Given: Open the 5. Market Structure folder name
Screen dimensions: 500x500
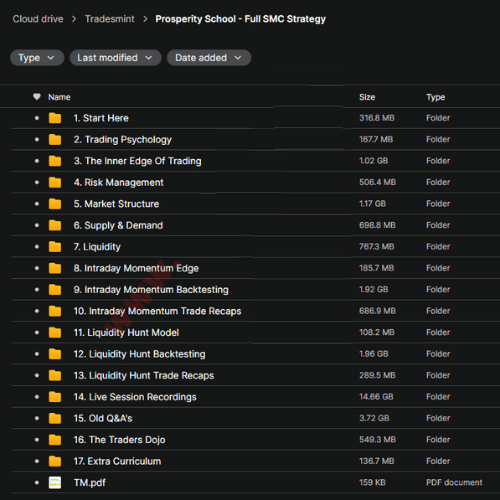Looking at the screenshot, I should click(116, 204).
